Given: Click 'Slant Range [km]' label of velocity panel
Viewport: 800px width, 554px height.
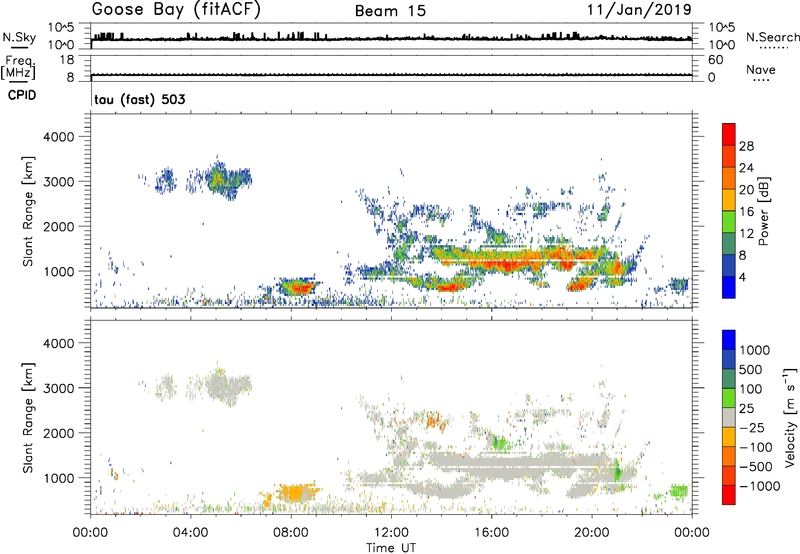Looking at the screenshot, I should click(x=28, y=418).
